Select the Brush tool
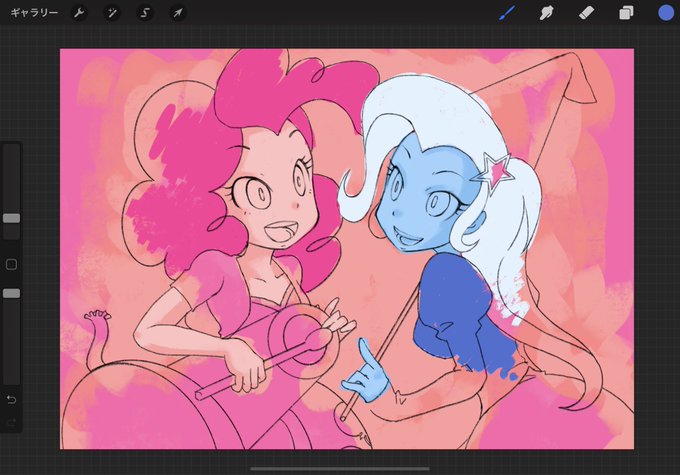680x475 pixels. coord(507,13)
